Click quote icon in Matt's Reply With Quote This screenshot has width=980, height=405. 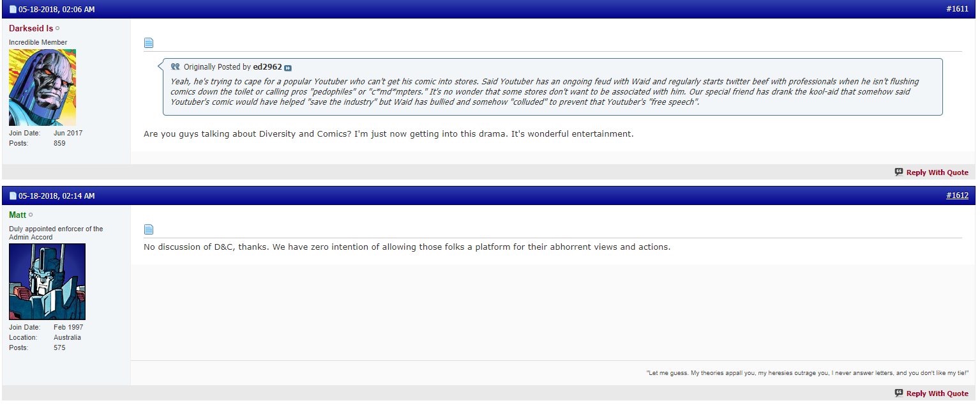click(899, 393)
